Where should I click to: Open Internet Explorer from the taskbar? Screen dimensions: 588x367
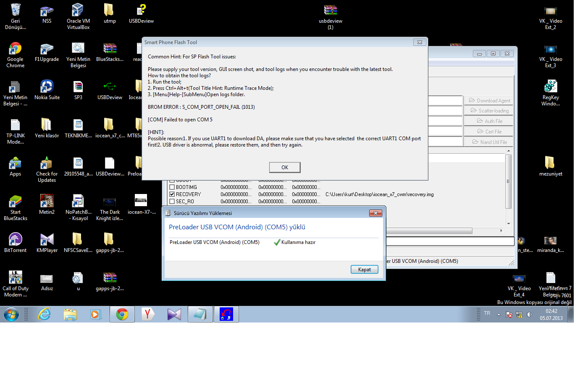(44, 314)
